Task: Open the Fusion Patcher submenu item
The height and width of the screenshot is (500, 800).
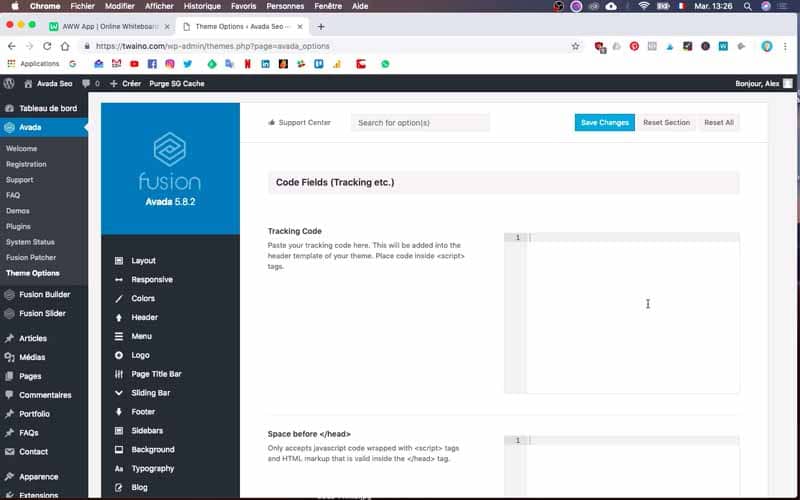Action: pyautogui.click(x=31, y=258)
